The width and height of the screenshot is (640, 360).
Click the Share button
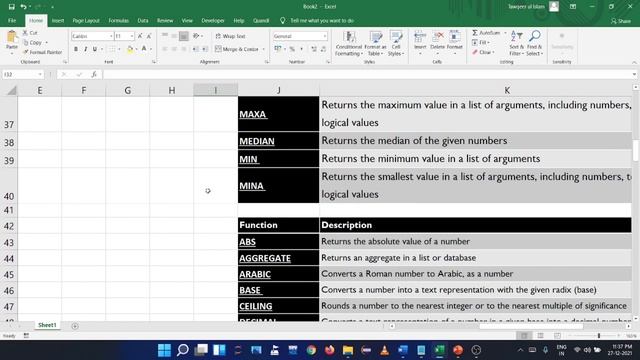620,20
